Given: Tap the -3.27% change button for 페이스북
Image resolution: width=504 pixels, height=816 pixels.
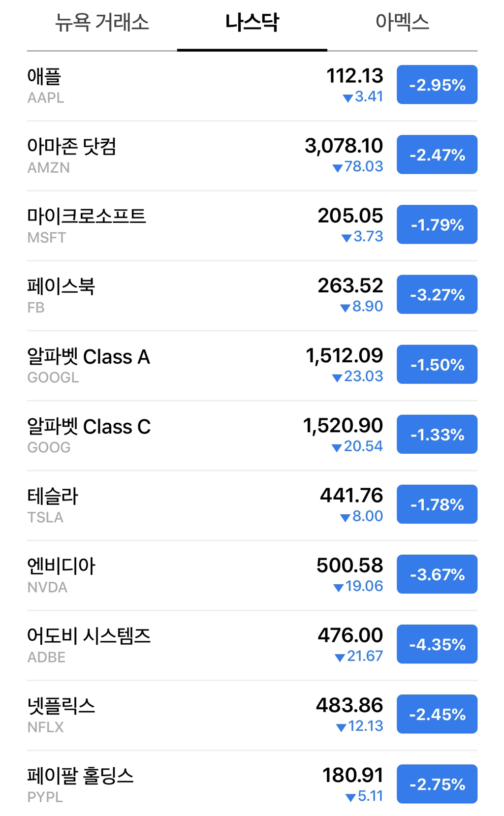Looking at the screenshot, I should [437, 294].
